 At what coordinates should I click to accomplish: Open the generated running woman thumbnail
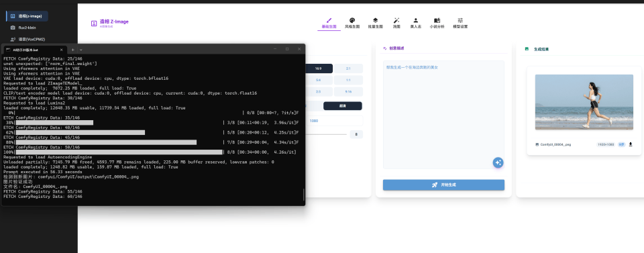[584, 102]
